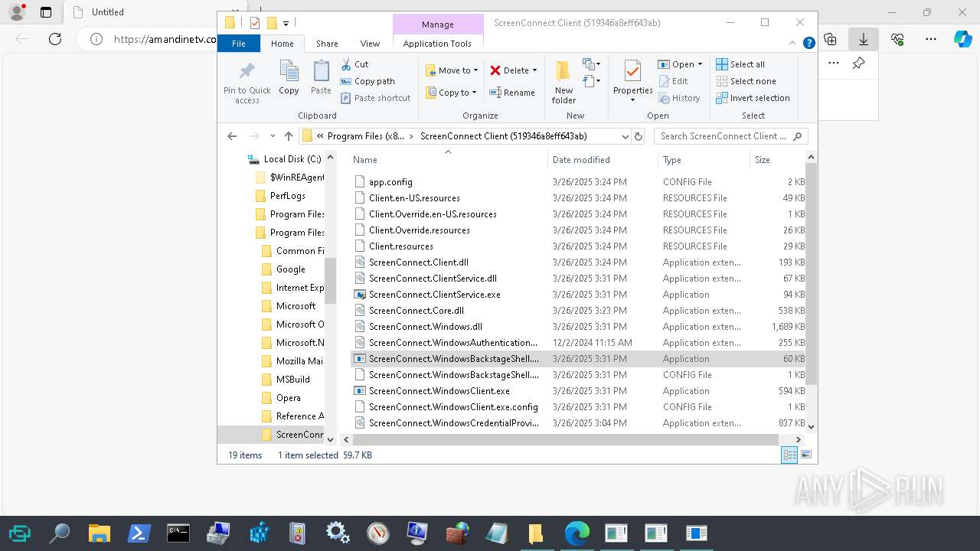The height and width of the screenshot is (551, 980).
Task: Sort by Type column header
Action: tap(704, 159)
